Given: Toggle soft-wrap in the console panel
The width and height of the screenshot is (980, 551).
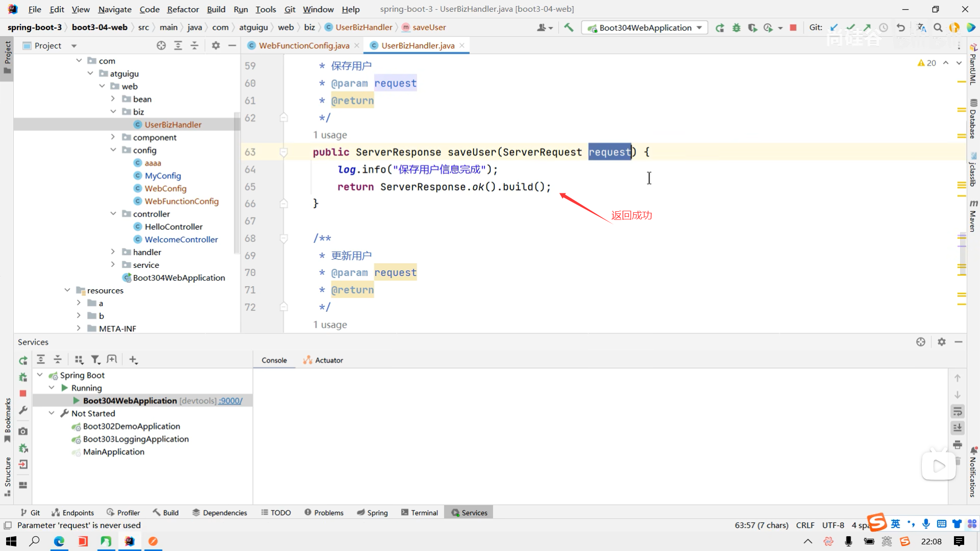Looking at the screenshot, I should pyautogui.click(x=958, y=411).
